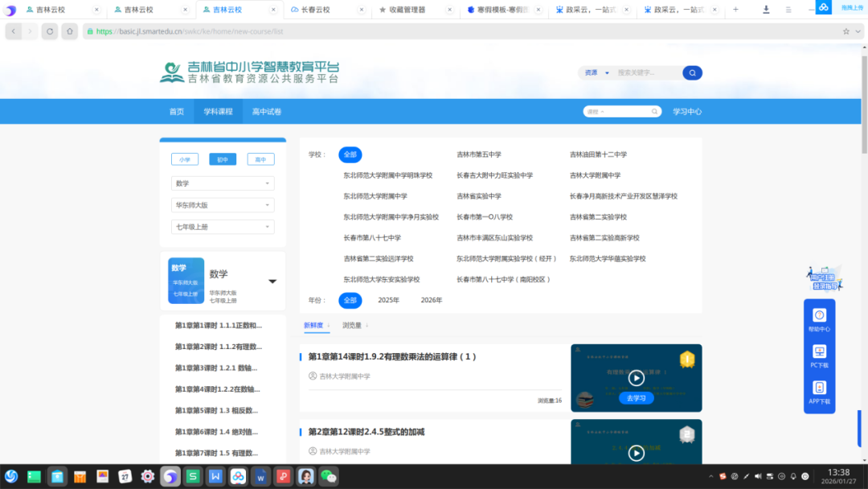Image resolution: width=868 pixels, height=489 pixels.
Task: Open the 数学 subject dropdown
Action: [223, 183]
